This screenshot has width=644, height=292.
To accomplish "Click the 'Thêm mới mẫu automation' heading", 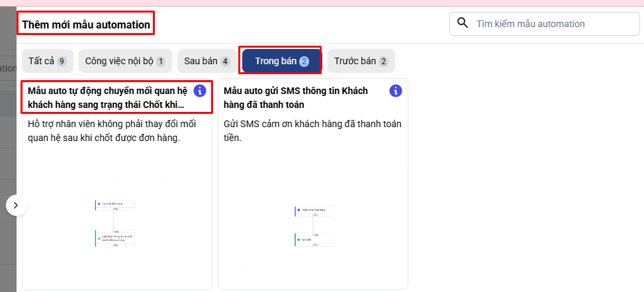I will coord(87,26).
